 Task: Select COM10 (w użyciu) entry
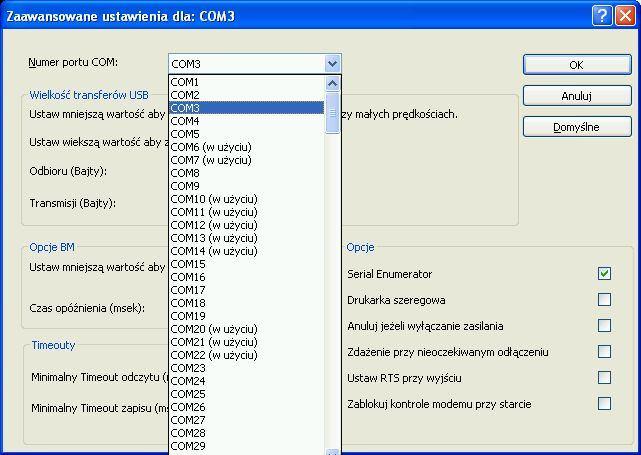point(247,199)
